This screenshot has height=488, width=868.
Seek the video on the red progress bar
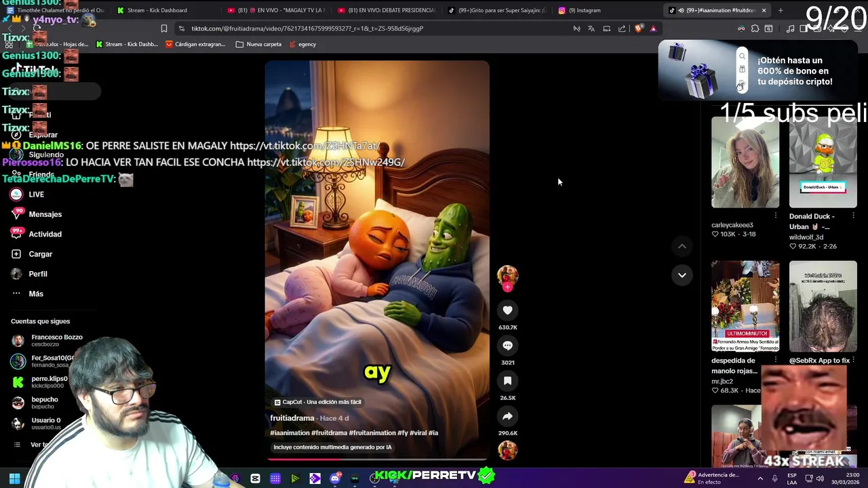(x=377, y=459)
